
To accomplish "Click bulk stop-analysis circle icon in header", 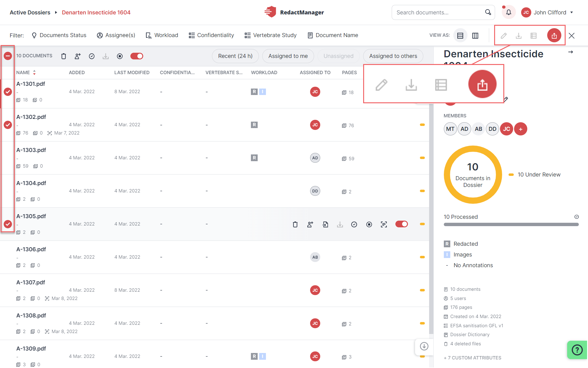I will 120,56.
